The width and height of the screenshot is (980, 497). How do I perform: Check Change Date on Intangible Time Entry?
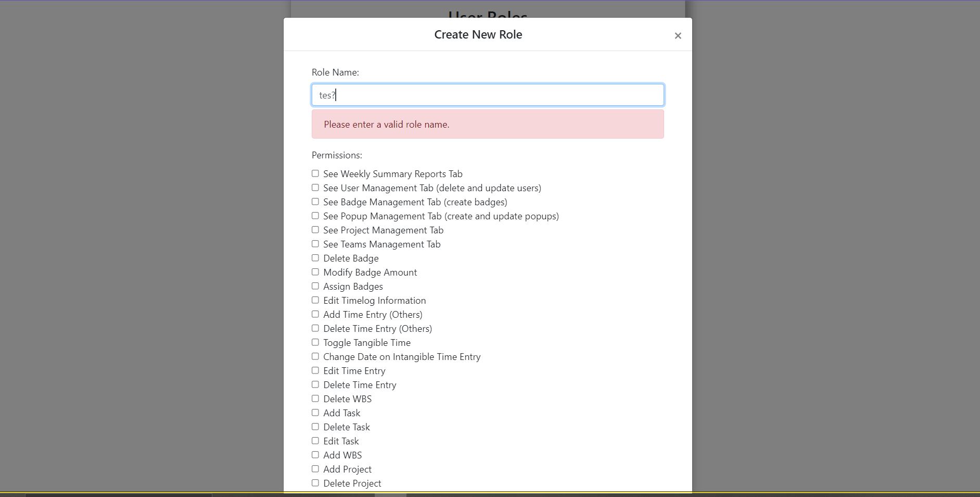point(315,356)
